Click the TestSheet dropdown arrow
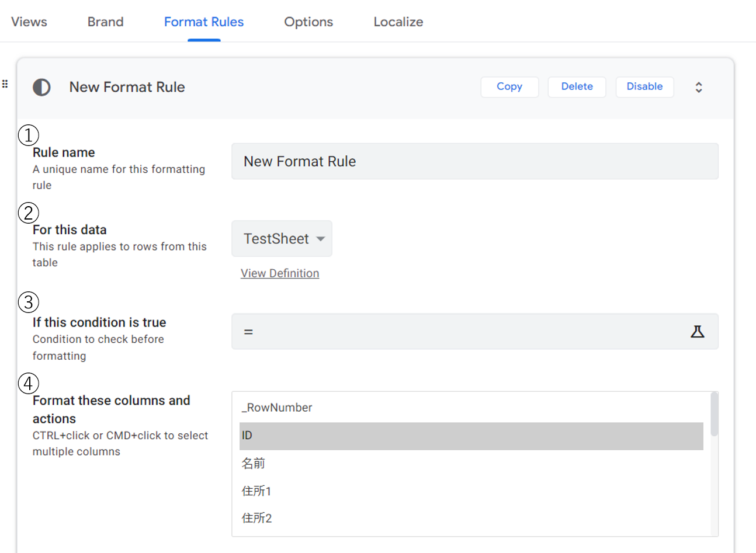The height and width of the screenshot is (553, 756). tap(320, 239)
